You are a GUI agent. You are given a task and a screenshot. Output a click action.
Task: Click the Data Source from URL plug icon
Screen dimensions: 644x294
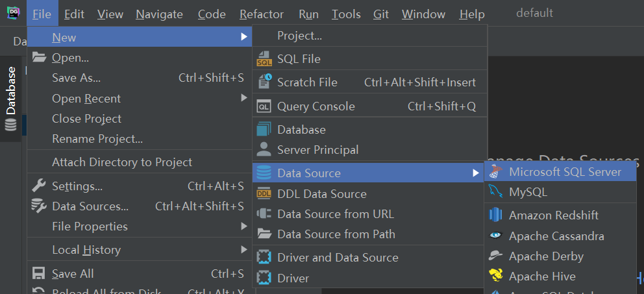(264, 214)
